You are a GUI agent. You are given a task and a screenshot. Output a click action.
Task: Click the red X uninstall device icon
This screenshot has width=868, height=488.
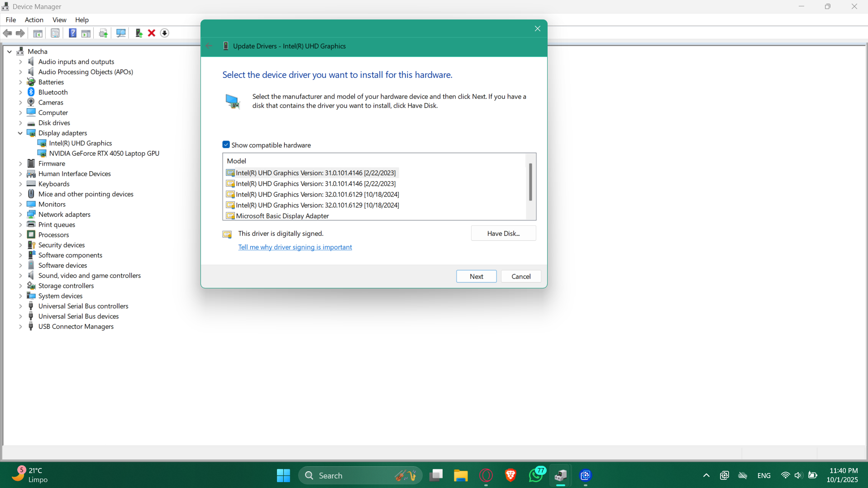click(152, 33)
